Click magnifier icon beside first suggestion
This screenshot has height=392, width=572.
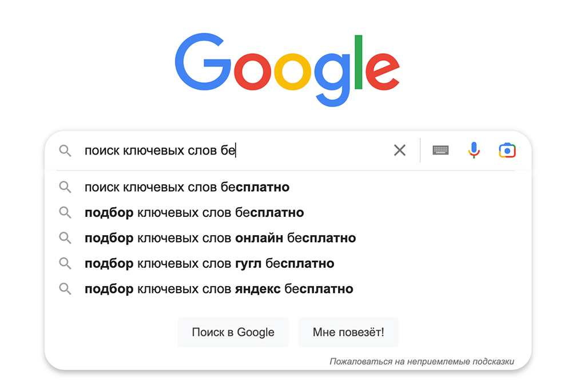tap(65, 187)
